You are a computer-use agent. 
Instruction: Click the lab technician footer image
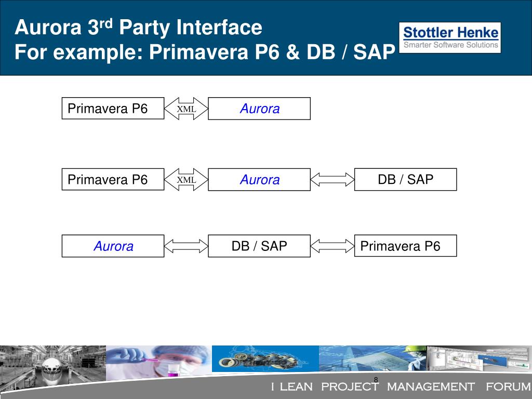159,362
